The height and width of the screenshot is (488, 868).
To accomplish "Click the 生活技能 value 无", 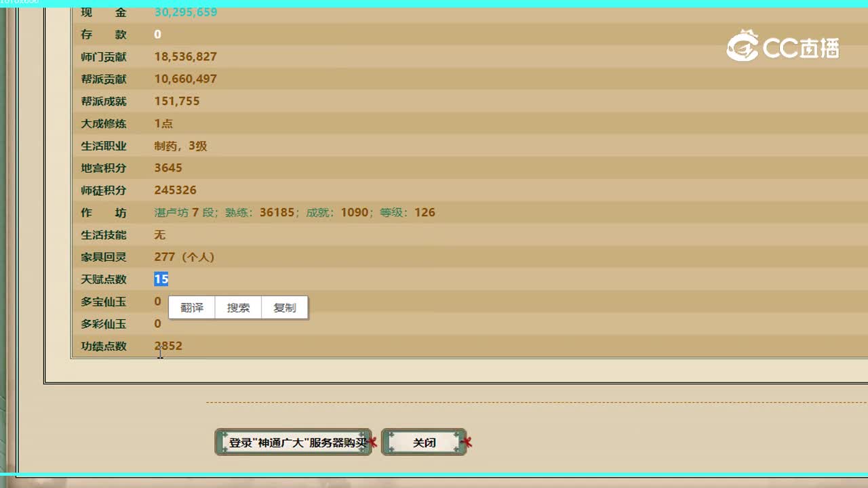I will point(159,235).
